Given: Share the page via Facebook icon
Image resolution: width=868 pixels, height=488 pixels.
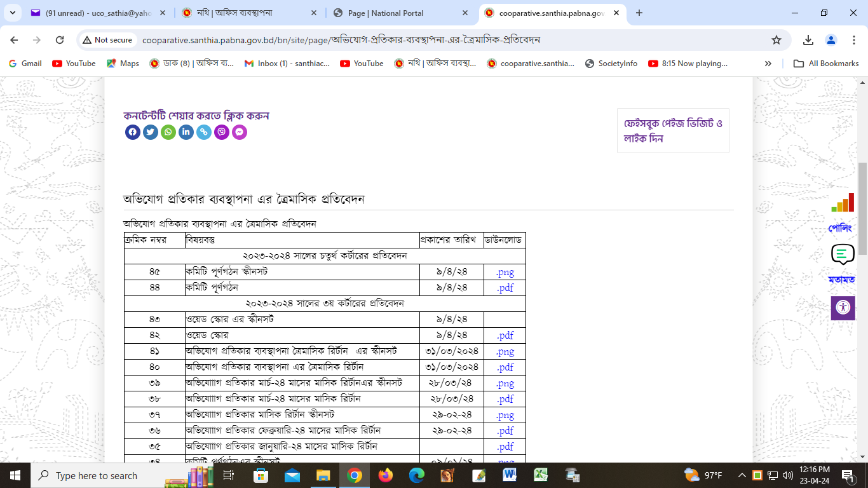Looking at the screenshot, I should coord(132,132).
